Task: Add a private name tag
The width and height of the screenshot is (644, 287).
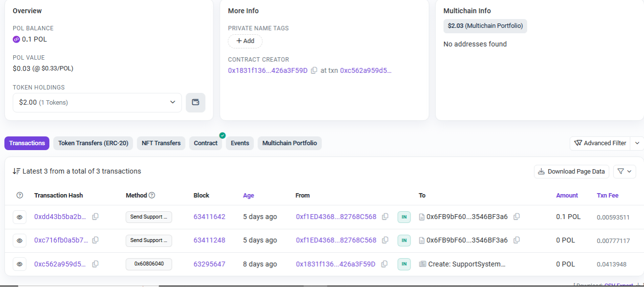Action: coord(245,41)
